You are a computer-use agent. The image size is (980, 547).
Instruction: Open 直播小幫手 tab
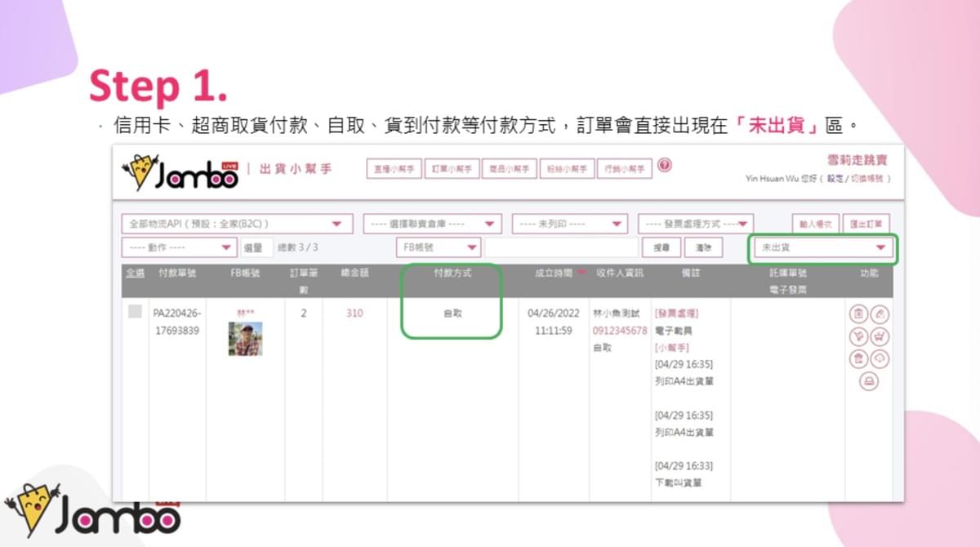[395, 170]
